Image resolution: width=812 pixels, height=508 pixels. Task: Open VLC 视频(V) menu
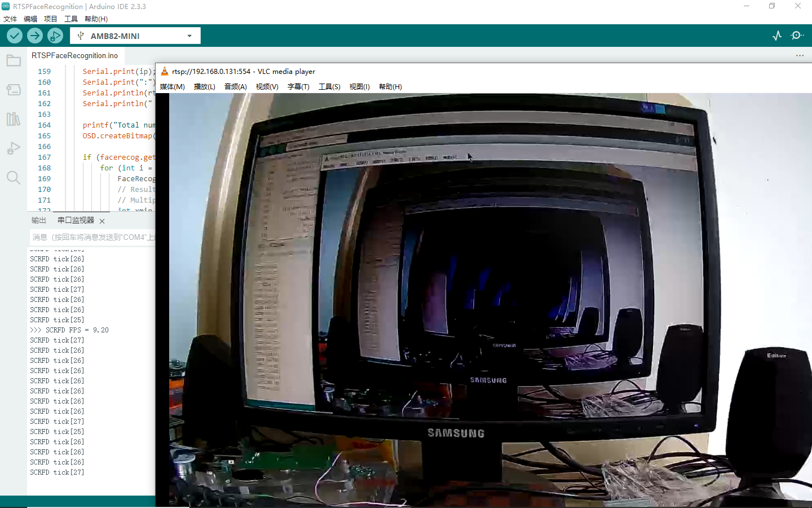point(267,86)
